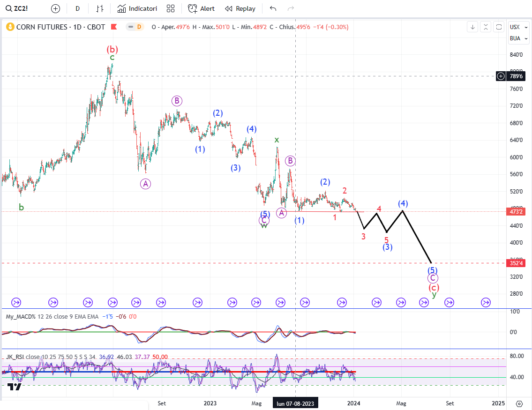Undo the last chart action

(x=273, y=8)
